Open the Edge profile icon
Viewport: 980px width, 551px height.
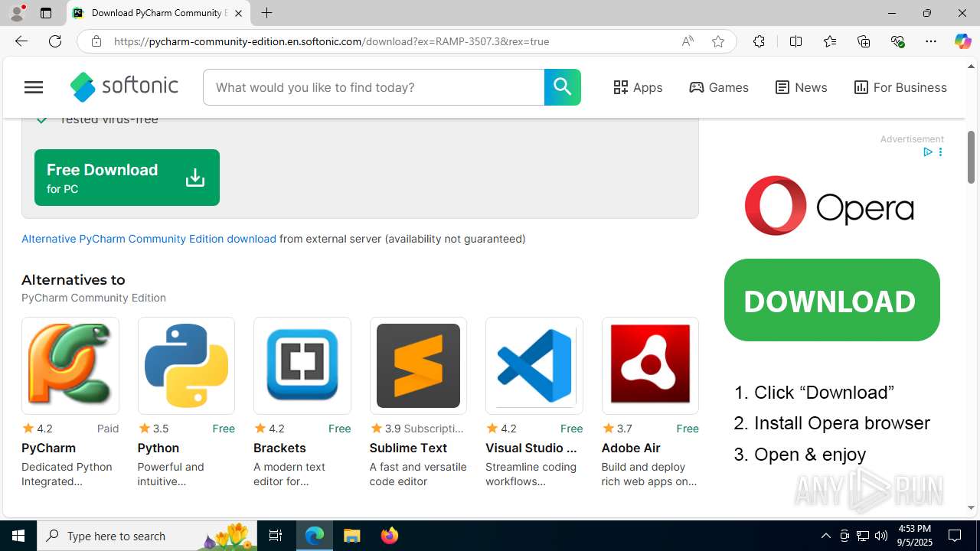[17, 13]
